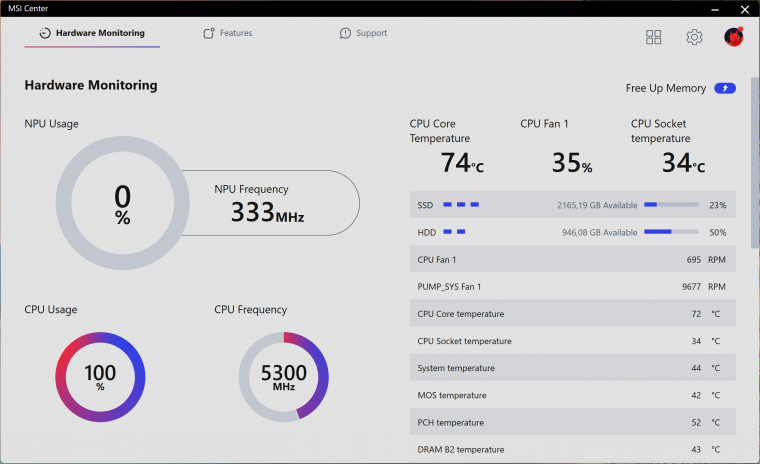The image size is (760, 464).
Task: Minimize the MSI Center window
Action: [715, 9]
